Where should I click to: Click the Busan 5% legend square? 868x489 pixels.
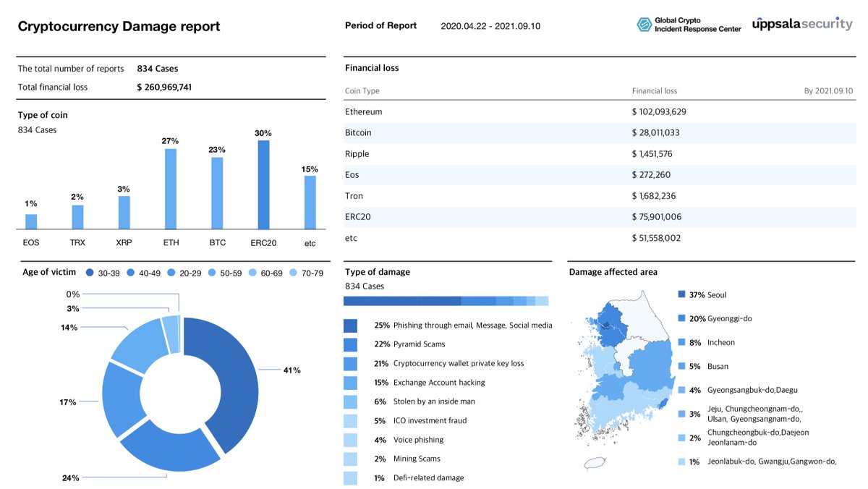click(681, 366)
